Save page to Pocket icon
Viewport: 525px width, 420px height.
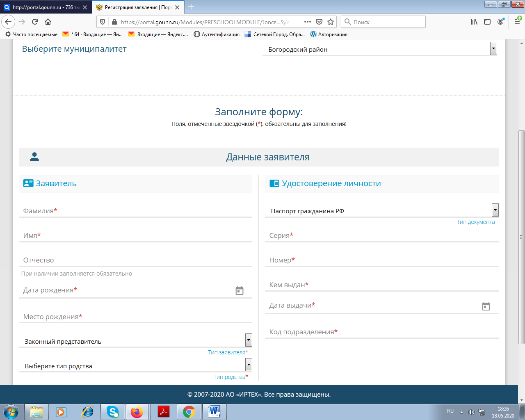point(319,22)
